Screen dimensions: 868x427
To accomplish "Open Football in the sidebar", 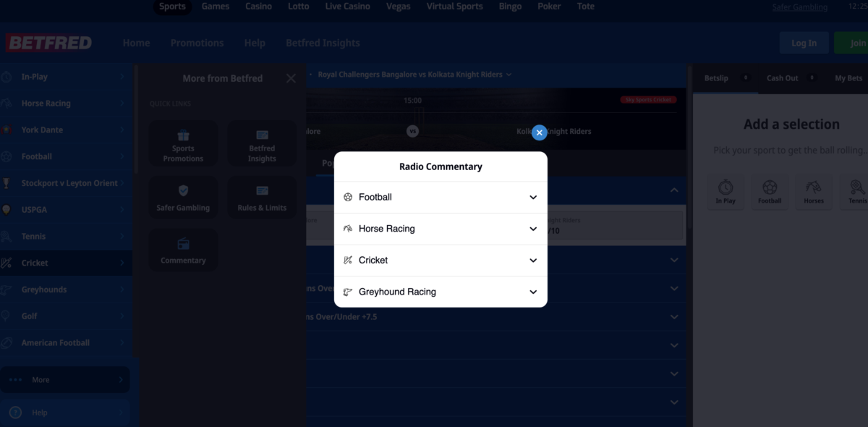I will 66,156.
